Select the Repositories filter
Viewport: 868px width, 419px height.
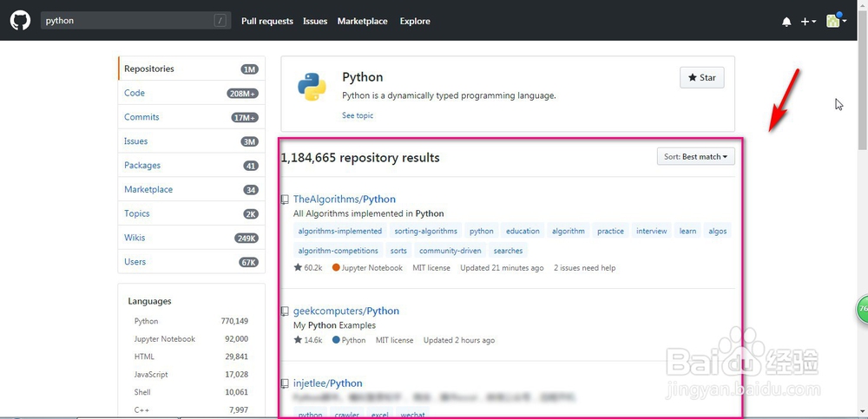[192, 69]
